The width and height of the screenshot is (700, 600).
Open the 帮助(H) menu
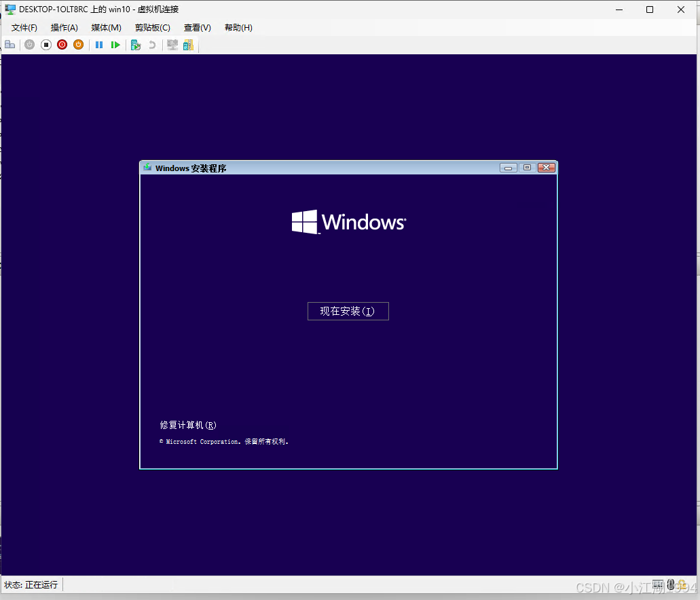click(x=238, y=28)
